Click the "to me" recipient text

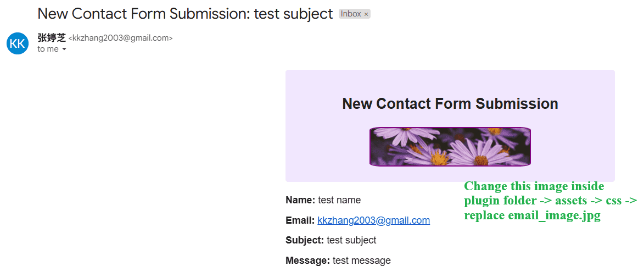click(48, 49)
